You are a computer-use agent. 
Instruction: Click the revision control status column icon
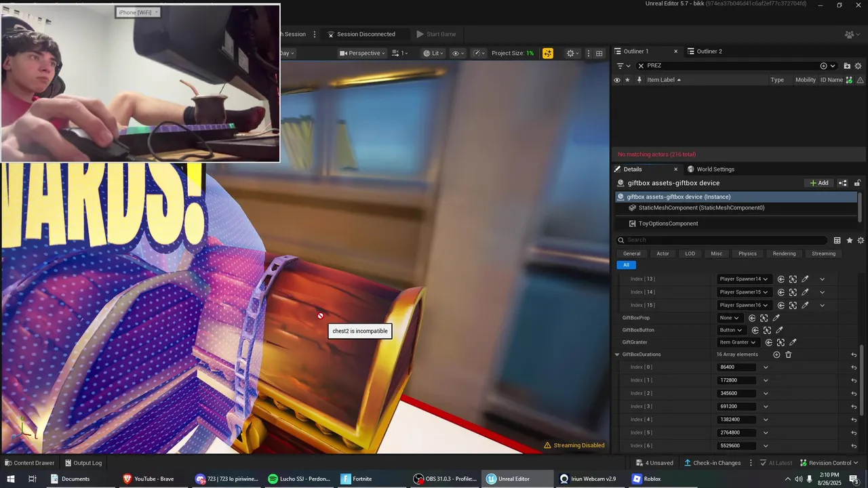tap(849, 80)
